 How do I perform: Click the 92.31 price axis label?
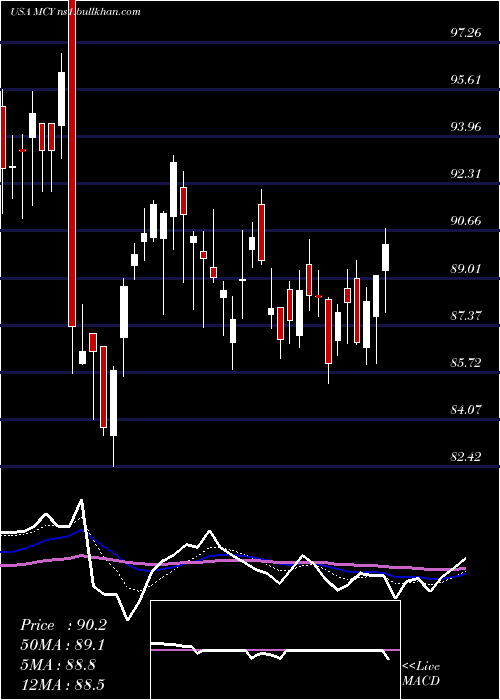coord(466,174)
